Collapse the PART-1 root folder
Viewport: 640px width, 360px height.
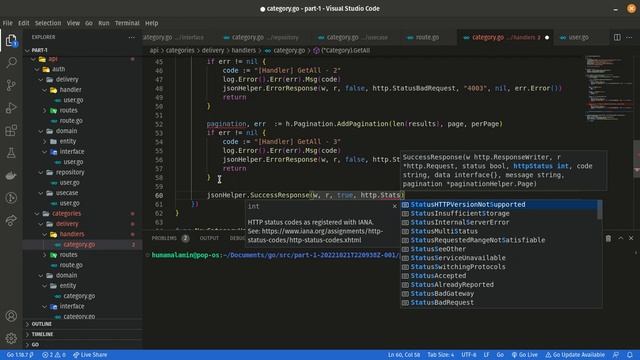40,50
